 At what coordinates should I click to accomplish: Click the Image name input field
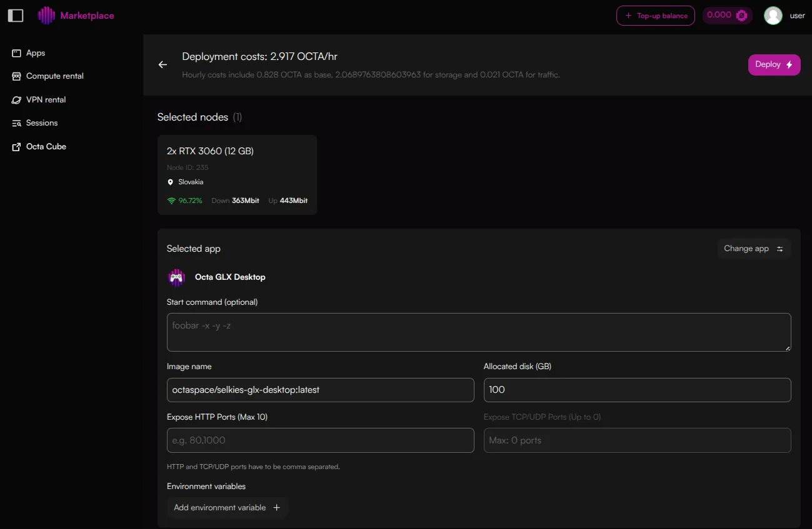[321, 390]
